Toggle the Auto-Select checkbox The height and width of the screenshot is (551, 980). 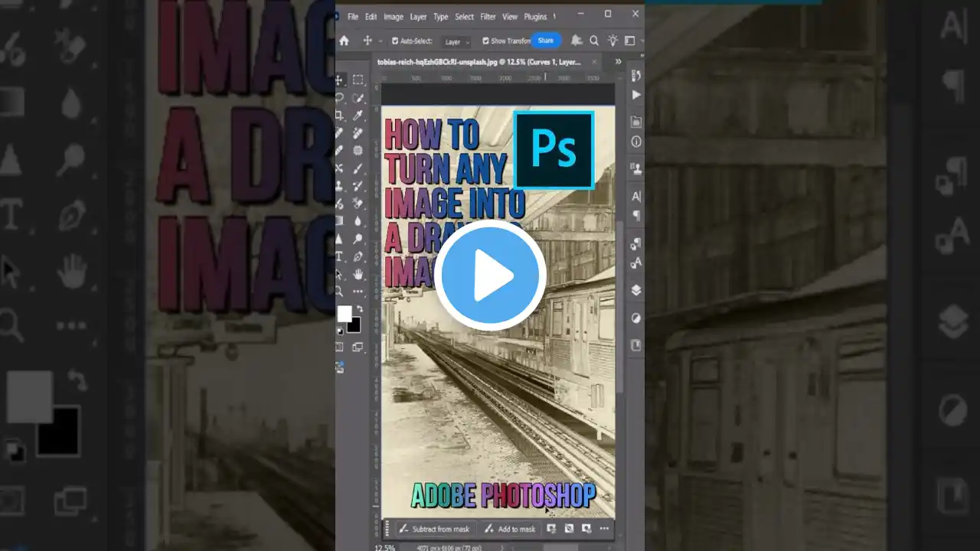point(395,41)
